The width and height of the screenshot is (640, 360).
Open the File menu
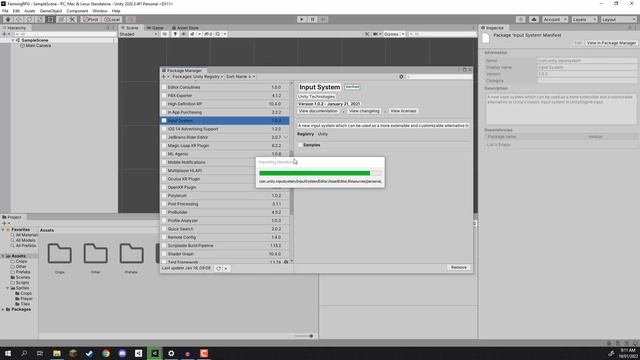point(5,11)
